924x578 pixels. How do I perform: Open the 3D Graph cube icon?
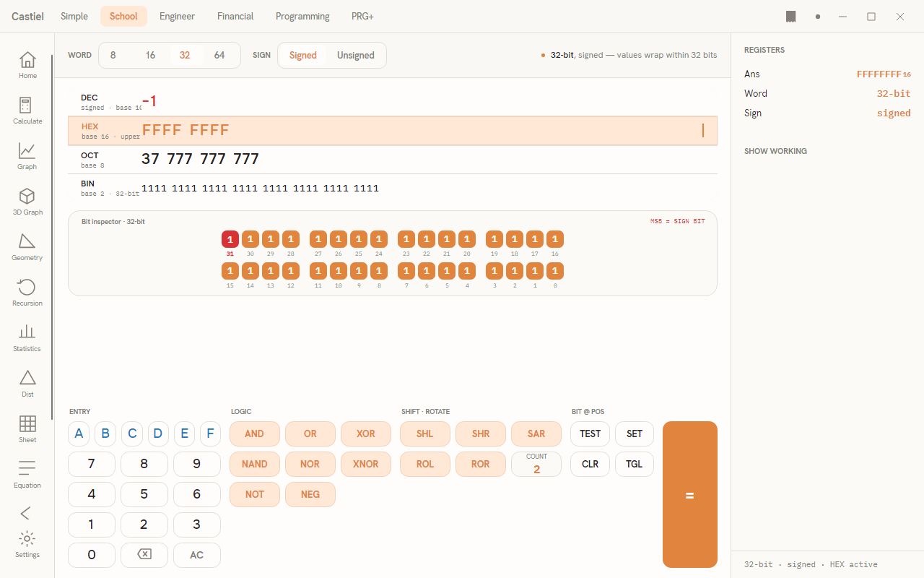pyautogui.click(x=27, y=196)
